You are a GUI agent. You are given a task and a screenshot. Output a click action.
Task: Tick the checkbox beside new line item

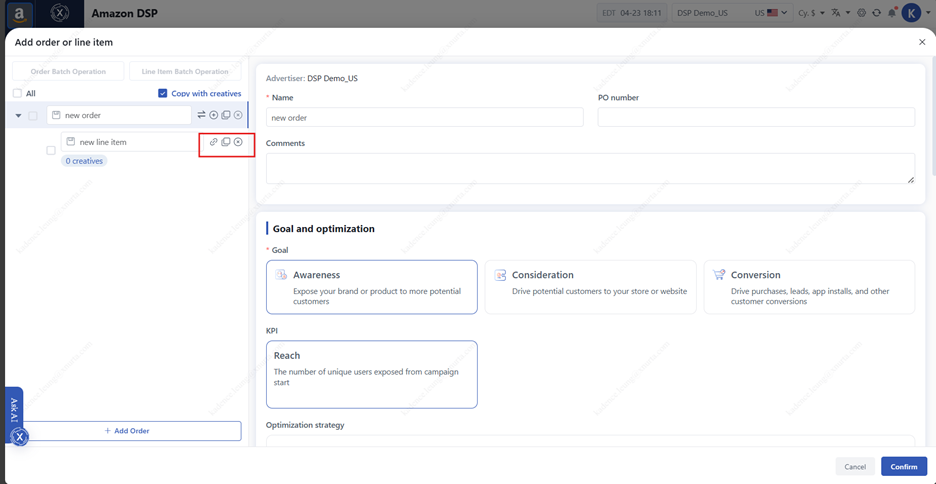click(51, 150)
